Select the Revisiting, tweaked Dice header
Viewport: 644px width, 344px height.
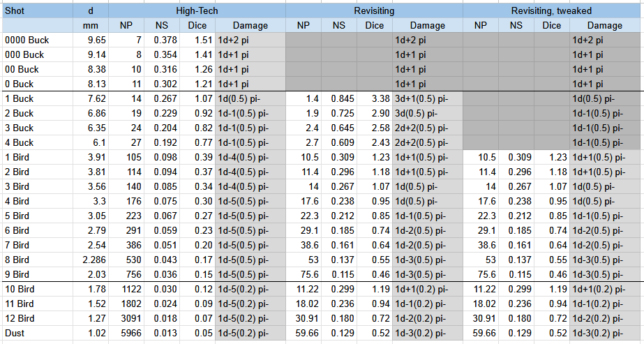[552, 25]
